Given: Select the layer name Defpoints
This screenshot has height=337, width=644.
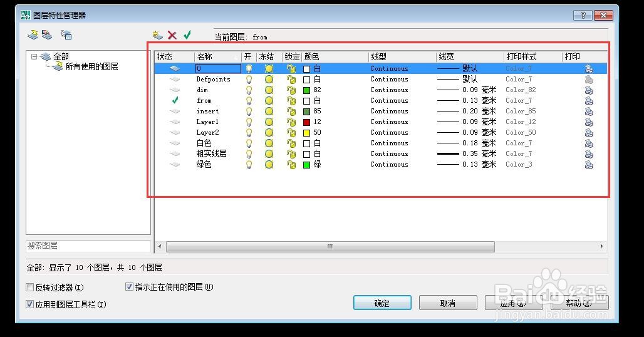Looking at the screenshot, I should [x=213, y=79].
